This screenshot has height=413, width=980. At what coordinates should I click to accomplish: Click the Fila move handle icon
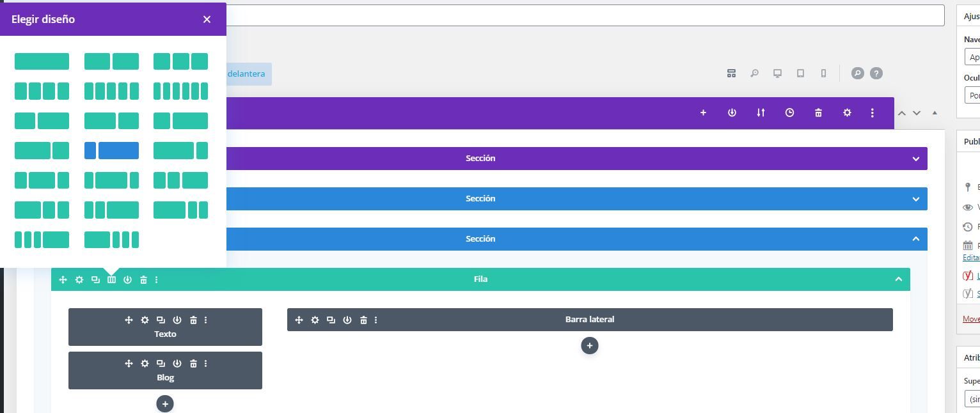(x=63, y=279)
